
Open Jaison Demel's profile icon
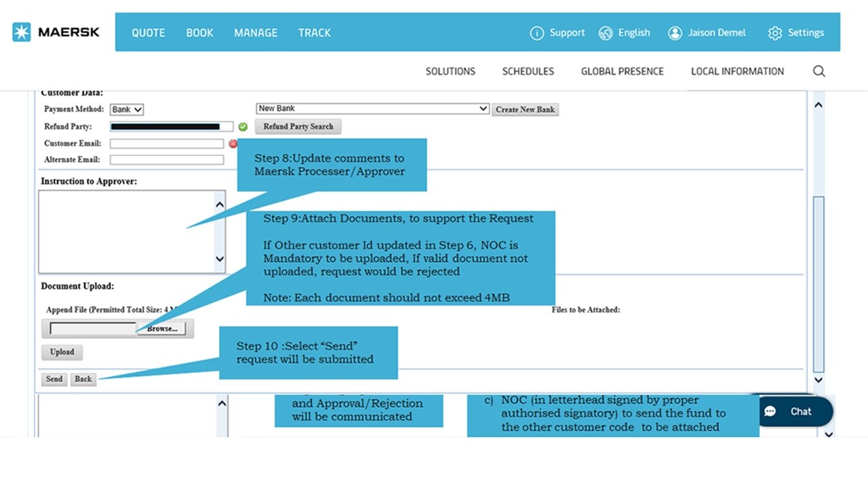tap(675, 33)
